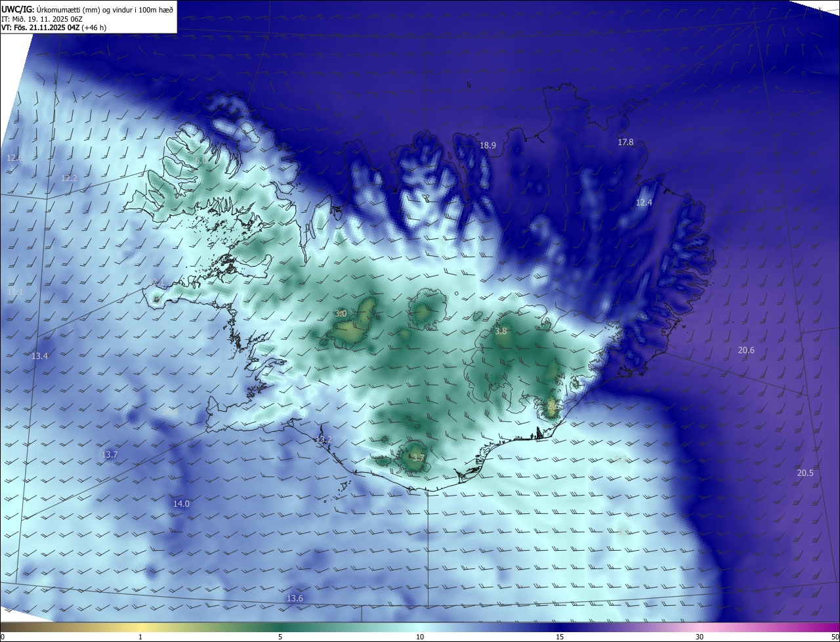The width and height of the screenshot is (840, 642).
Task: Select the 12.2 value label
Action: 69,179
